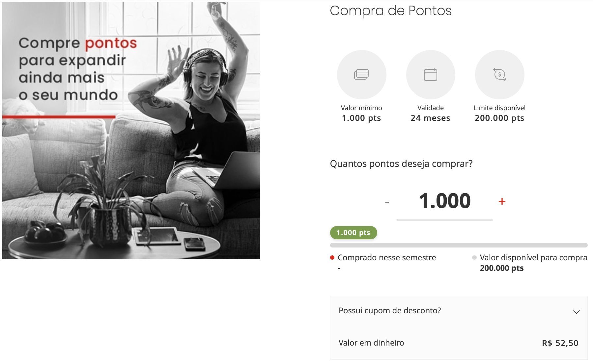Expand the discount coupon chevron arrow
Viewport: 593px width, 364px height.
[x=576, y=311]
